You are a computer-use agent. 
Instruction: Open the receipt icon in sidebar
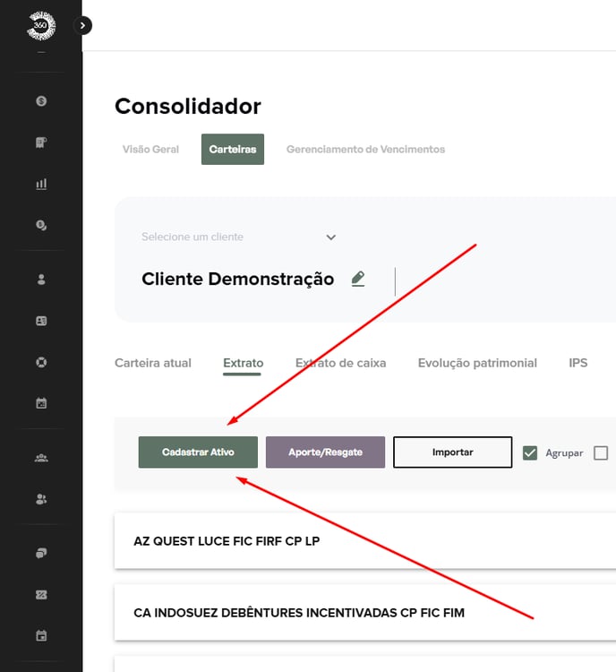point(41,142)
